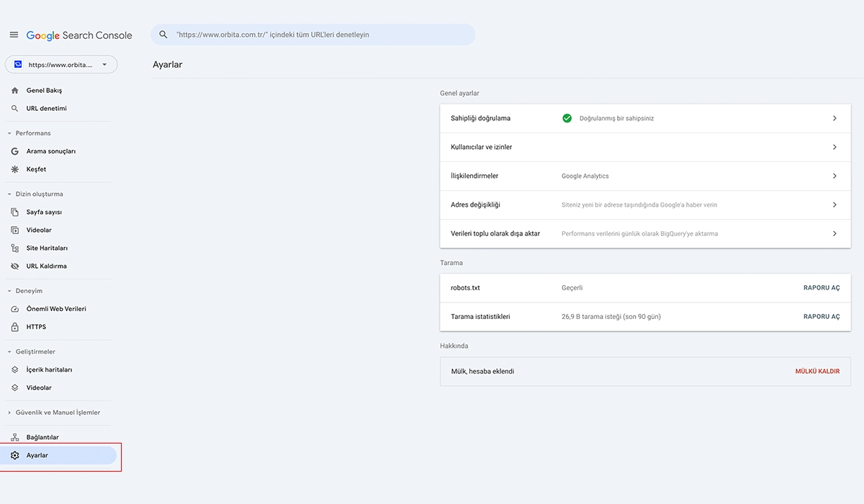Open the property selector dropdown arrow
Image resolution: width=864 pixels, height=504 pixels.
coord(104,65)
